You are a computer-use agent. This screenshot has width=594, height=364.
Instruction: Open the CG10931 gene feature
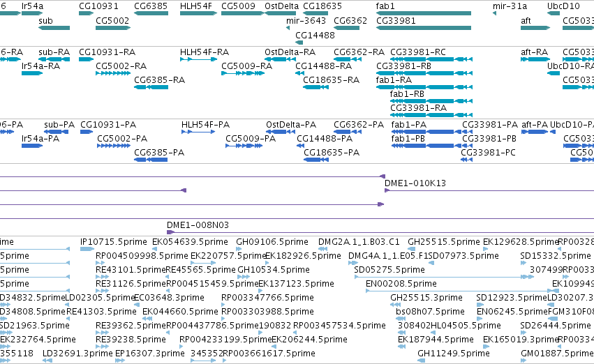tap(86, 13)
